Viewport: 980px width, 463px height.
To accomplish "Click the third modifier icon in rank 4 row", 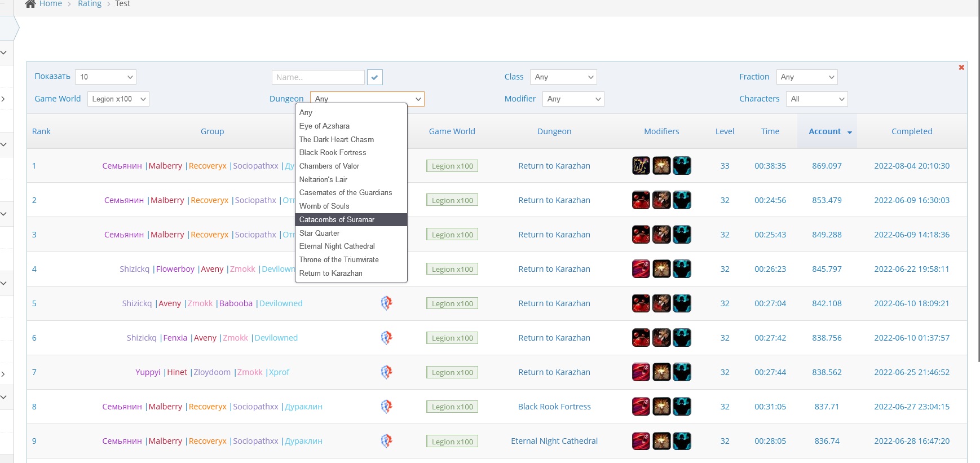I will (682, 269).
